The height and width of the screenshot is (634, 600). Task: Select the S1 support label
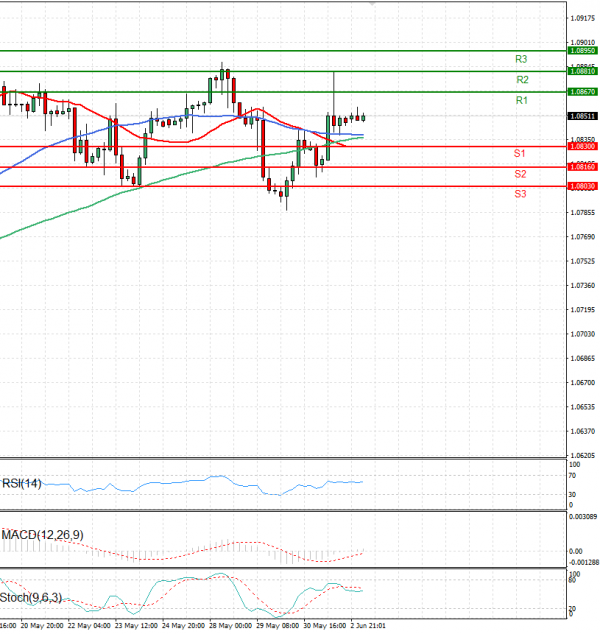point(520,154)
